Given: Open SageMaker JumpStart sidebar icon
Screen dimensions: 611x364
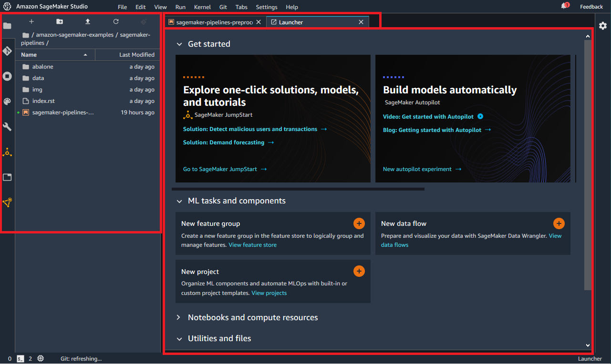Looking at the screenshot, I should coord(7,152).
